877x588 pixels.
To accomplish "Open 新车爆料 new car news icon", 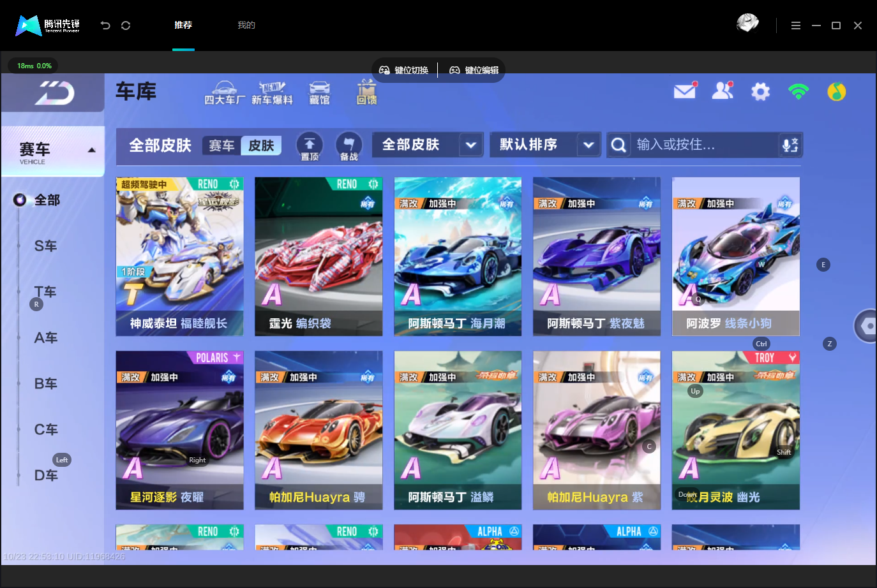I will point(272,93).
